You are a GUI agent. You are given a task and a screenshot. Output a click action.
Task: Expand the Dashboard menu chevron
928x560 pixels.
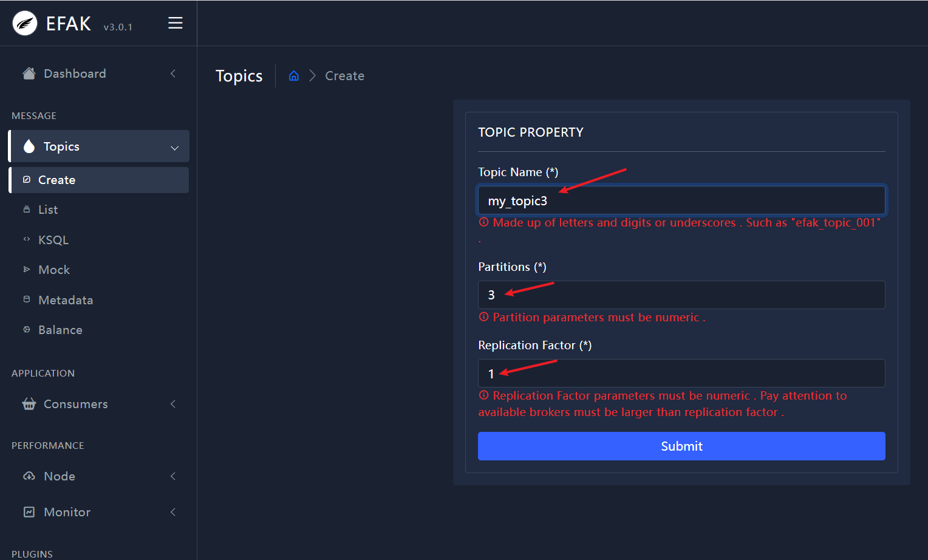tap(173, 73)
